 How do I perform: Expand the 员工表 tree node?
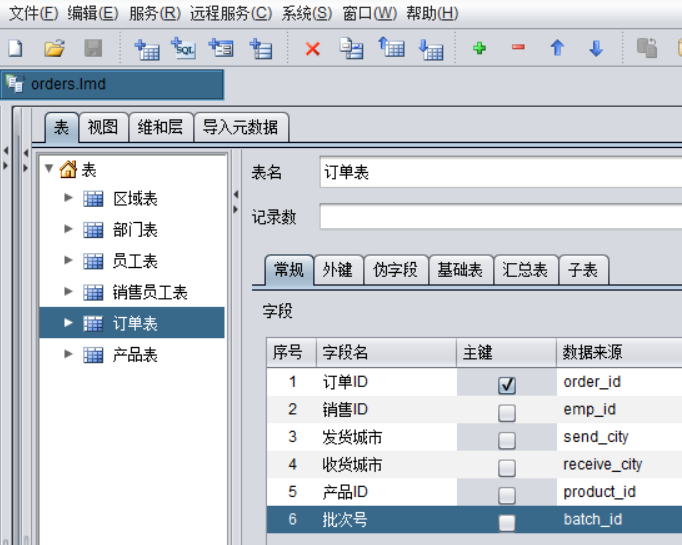(68, 260)
